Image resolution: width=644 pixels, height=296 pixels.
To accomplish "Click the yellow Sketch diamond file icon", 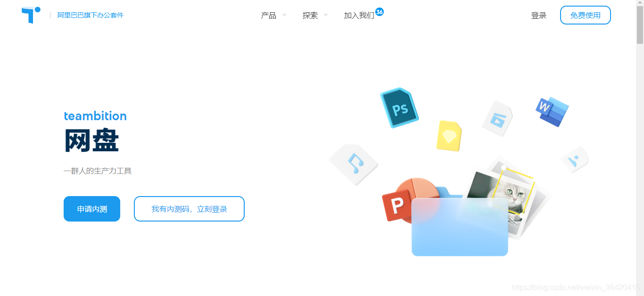I will [x=449, y=136].
